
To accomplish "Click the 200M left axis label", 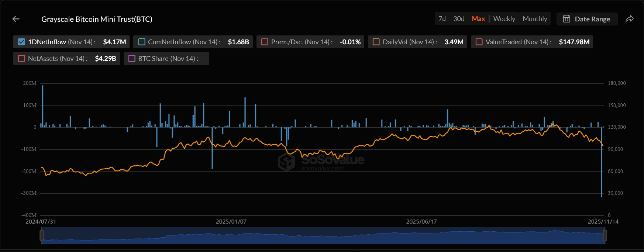I will [x=30, y=83].
